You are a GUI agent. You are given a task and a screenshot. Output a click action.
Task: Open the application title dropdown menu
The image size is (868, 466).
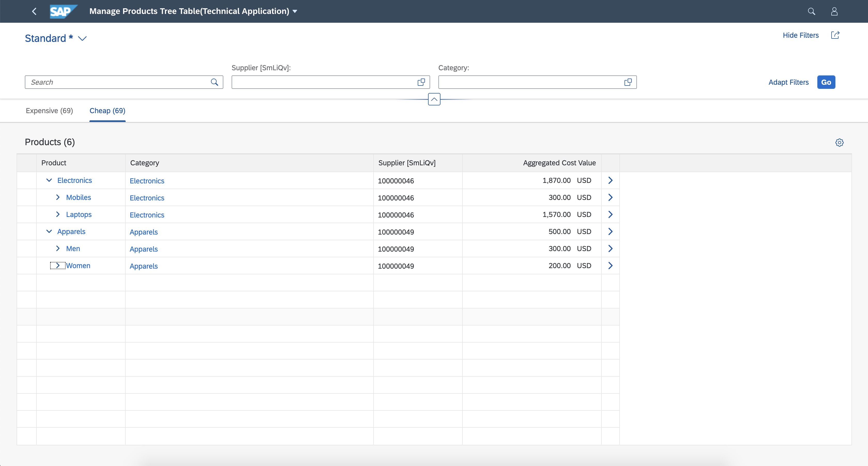click(295, 11)
